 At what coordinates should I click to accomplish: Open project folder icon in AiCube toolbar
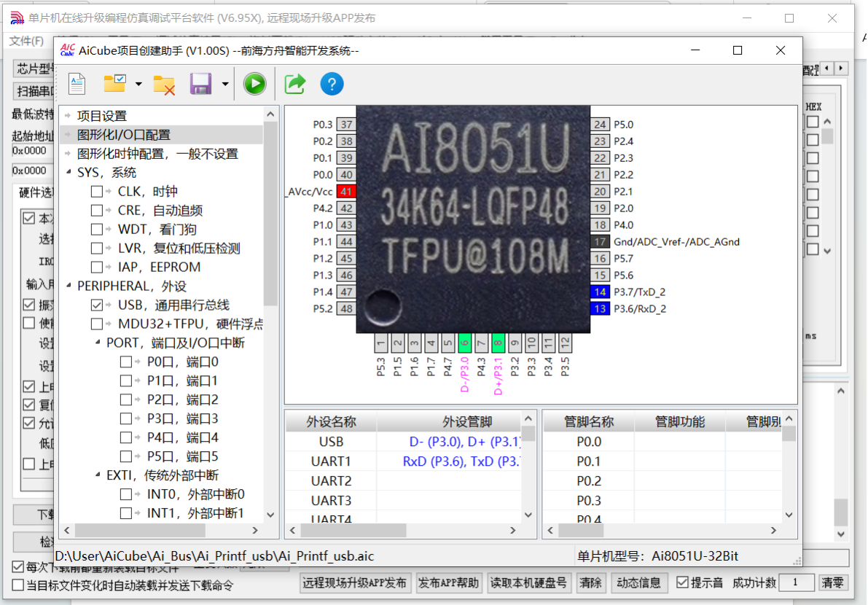[x=114, y=84]
